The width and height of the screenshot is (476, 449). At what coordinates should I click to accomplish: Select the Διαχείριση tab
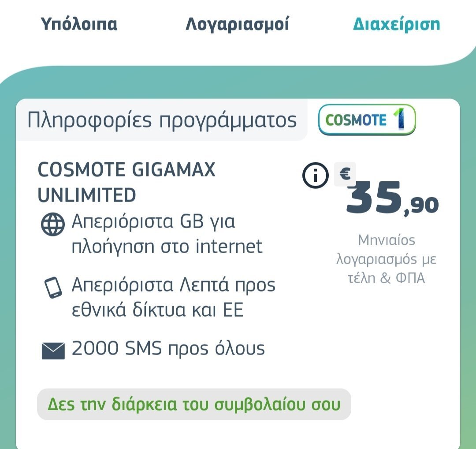(x=396, y=24)
